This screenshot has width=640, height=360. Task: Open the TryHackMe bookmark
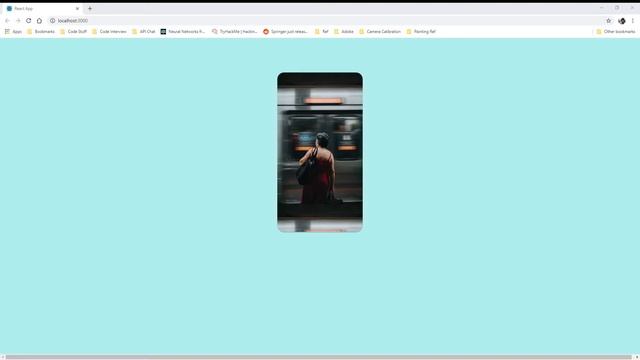point(235,31)
